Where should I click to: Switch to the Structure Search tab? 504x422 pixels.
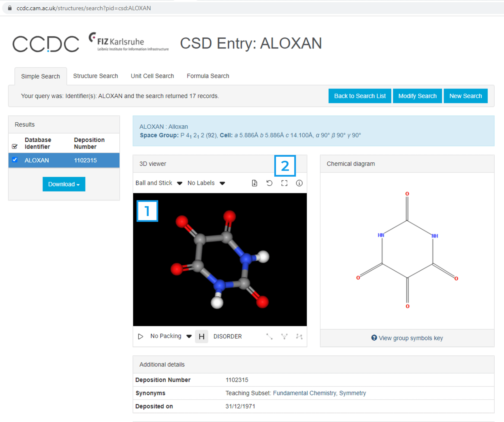[x=95, y=76]
